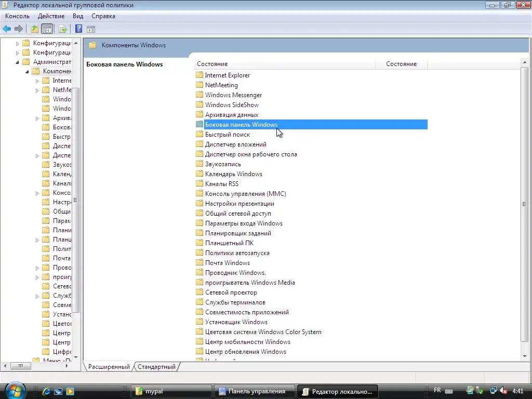
Task: Select Параметры входа Windows folder
Action: 239,223
